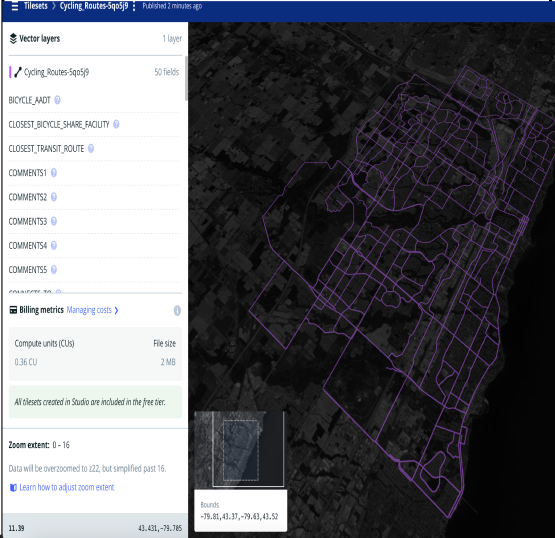Select the BICYCLE_AADT field name
This screenshot has height=538, width=555.
point(29,101)
